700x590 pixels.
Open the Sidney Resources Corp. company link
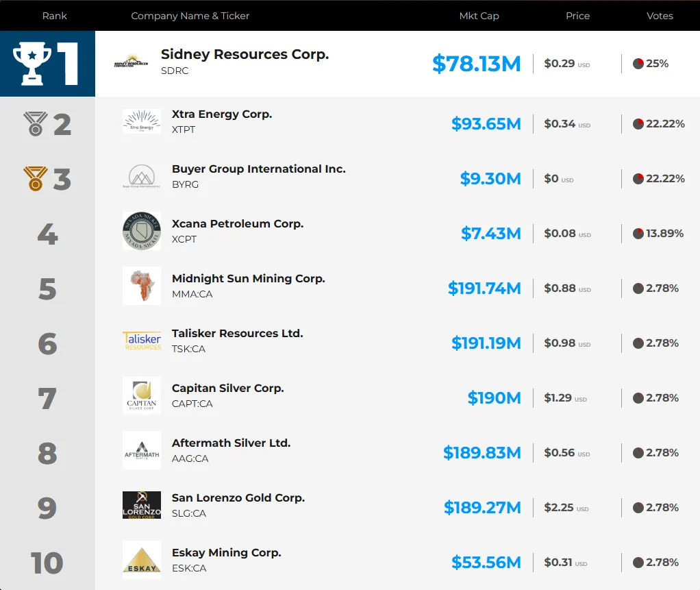(x=245, y=54)
